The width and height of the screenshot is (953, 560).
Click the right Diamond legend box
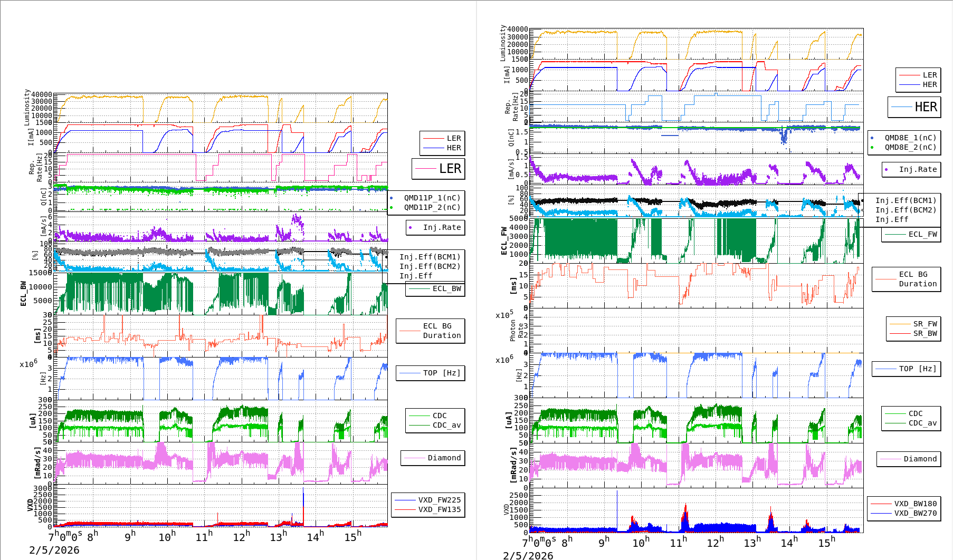tap(909, 459)
